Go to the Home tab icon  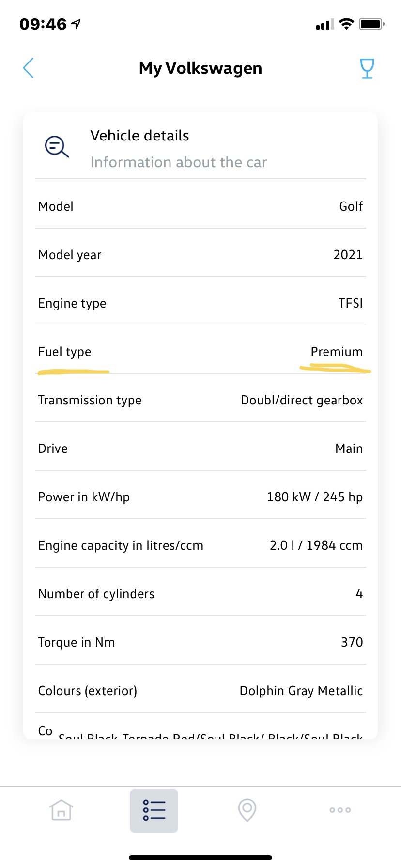(61, 810)
